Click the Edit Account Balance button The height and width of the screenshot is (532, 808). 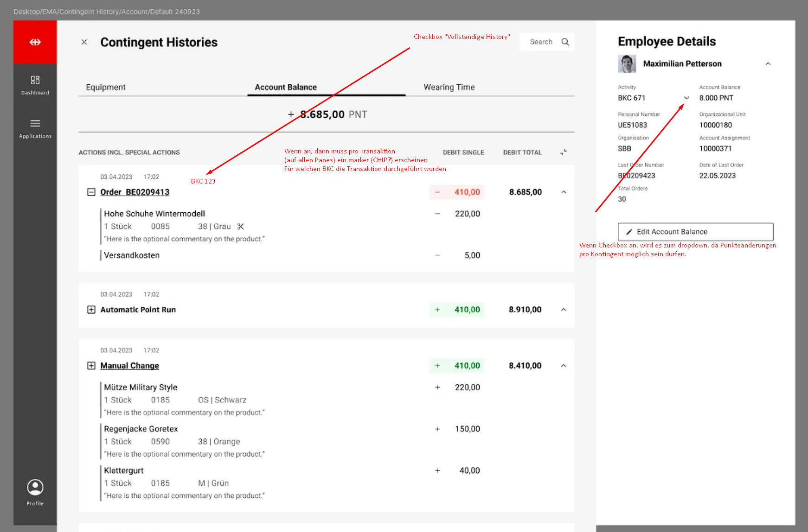tap(695, 232)
